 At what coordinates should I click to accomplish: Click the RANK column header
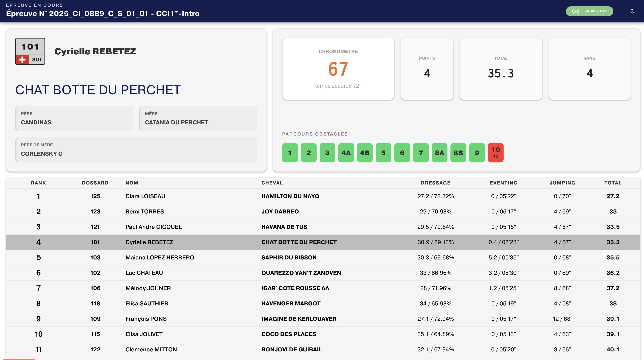[38, 183]
